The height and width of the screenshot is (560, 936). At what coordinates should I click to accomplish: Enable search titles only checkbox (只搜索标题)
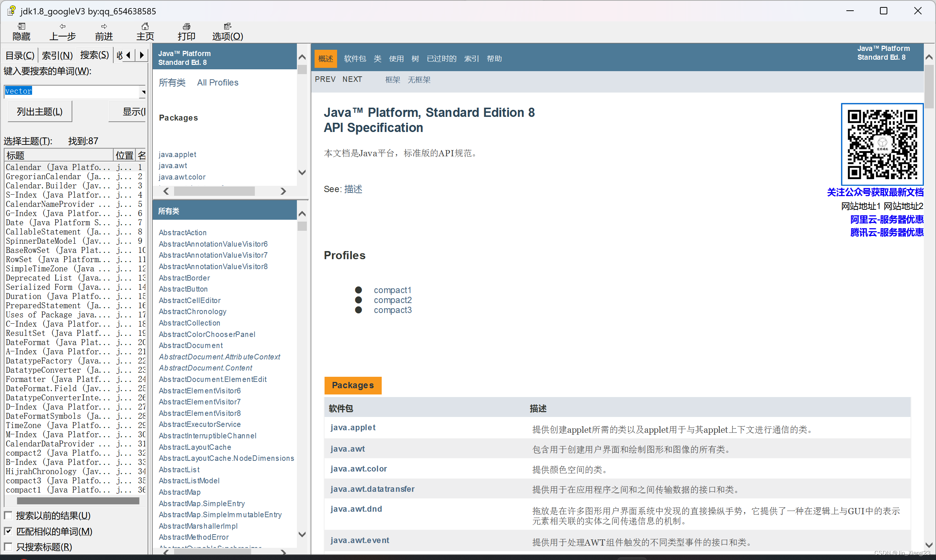[8, 547]
